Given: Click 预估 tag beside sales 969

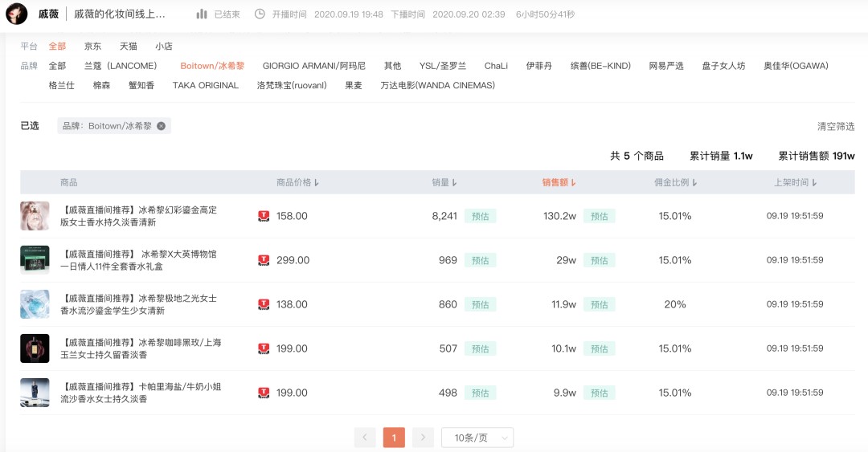Looking at the screenshot, I should click(480, 261).
